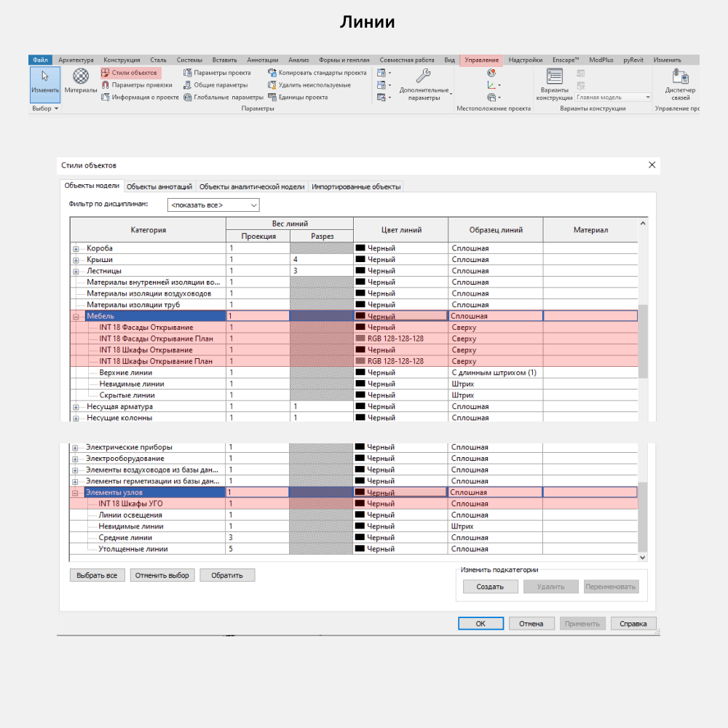Click the coordinates axes icon
728x728 pixels.
[491, 85]
